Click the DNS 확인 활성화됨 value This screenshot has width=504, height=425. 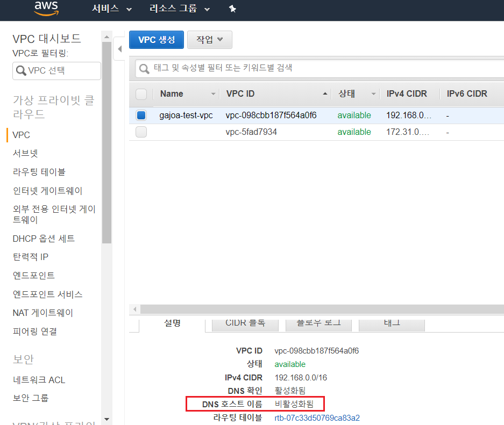[x=290, y=391]
